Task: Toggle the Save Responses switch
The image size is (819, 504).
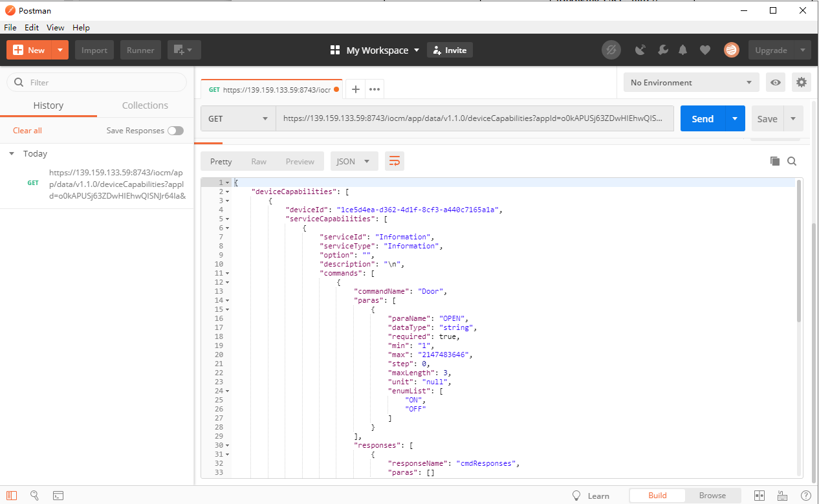Action: tap(175, 131)
